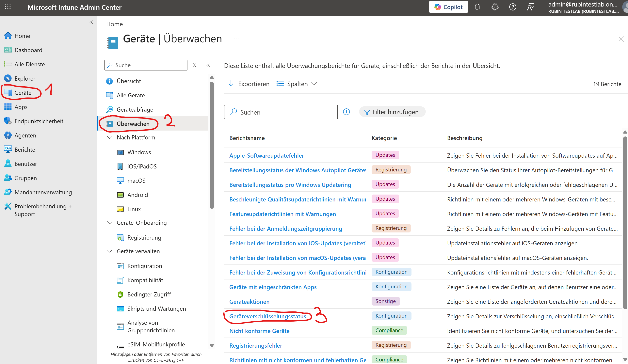The image size is (628, 364).
Task: Collapse the main left navigation pane
Action: pyautogui.click(x=91, y=22)
